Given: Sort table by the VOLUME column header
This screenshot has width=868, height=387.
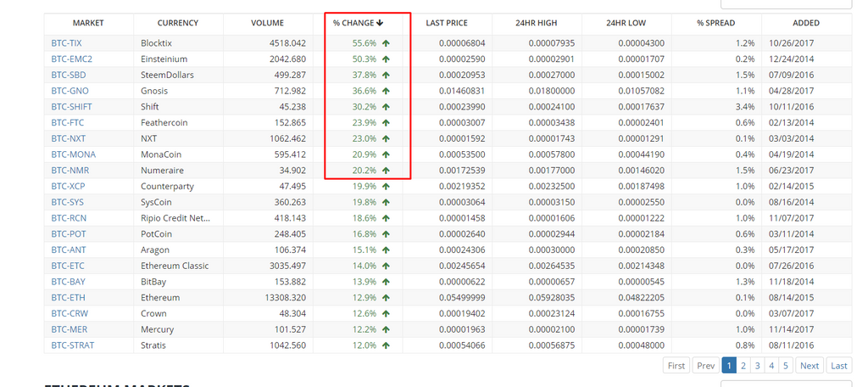Looking at the screenshot, I should point(267,23).
